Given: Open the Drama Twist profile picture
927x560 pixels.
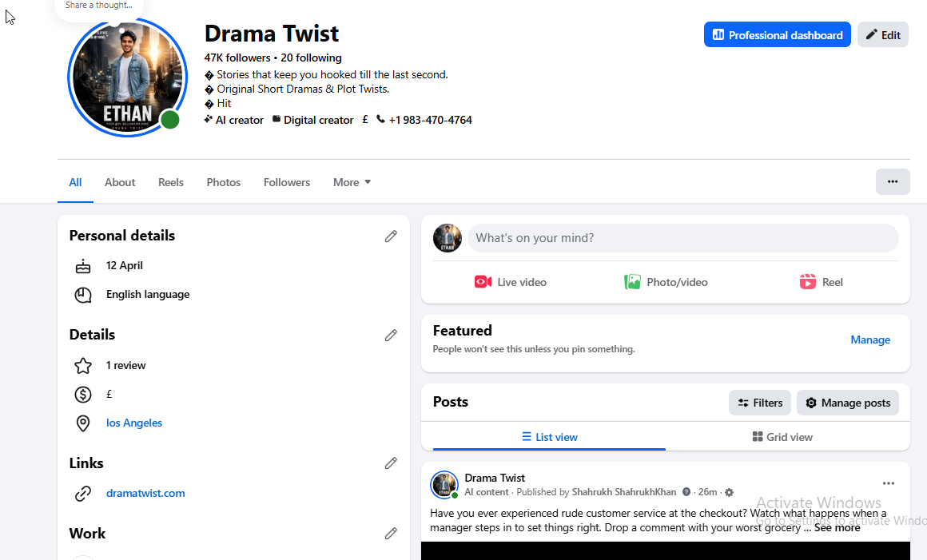Looking at the screenshot, I should (128, 77).
